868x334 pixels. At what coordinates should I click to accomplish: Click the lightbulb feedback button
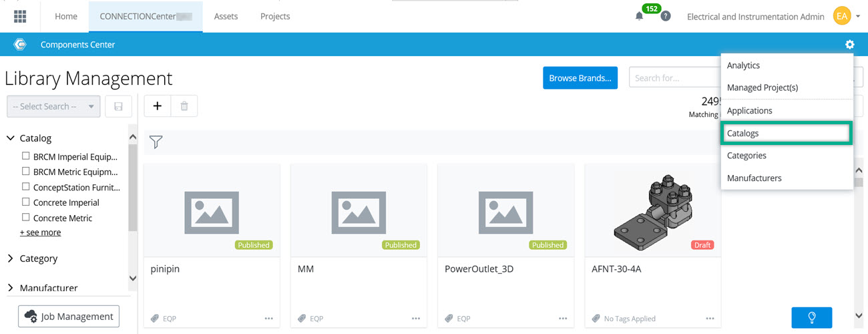[x=811, y=317]
